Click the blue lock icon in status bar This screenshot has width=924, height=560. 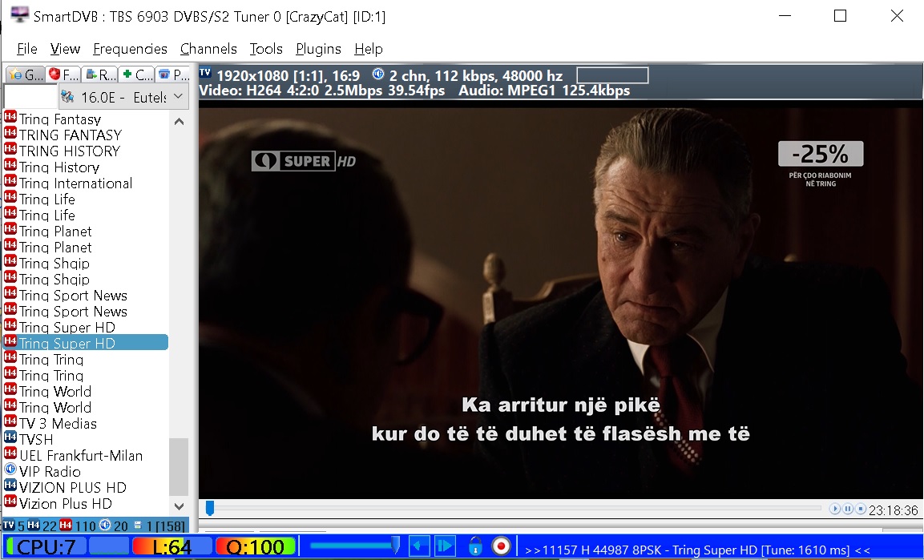475,546
